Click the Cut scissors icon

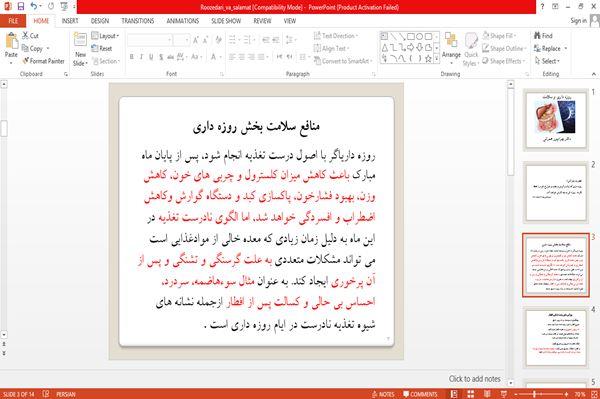click(x=25, y=36)
